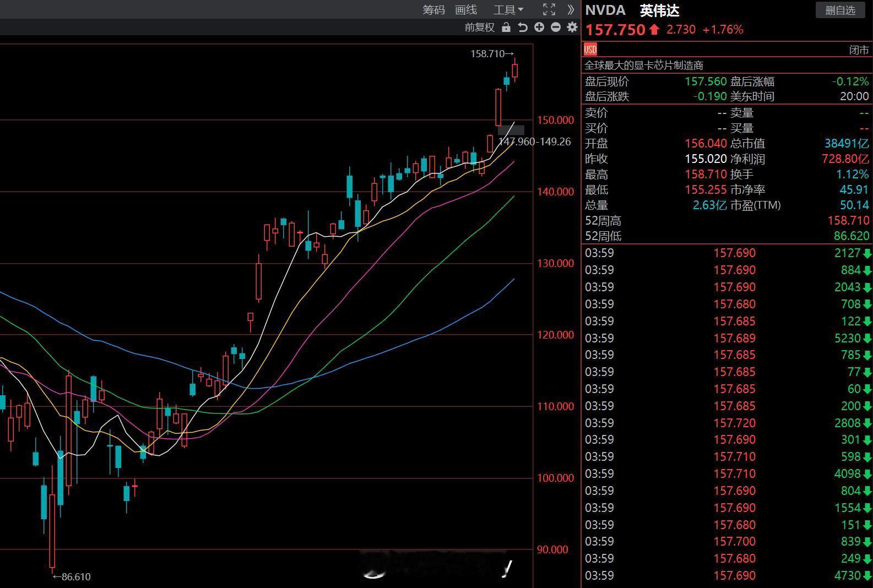This screenshot has width=873, height=588.
Task: Collapse side panel with double-chevron
Action: (571, 9)
